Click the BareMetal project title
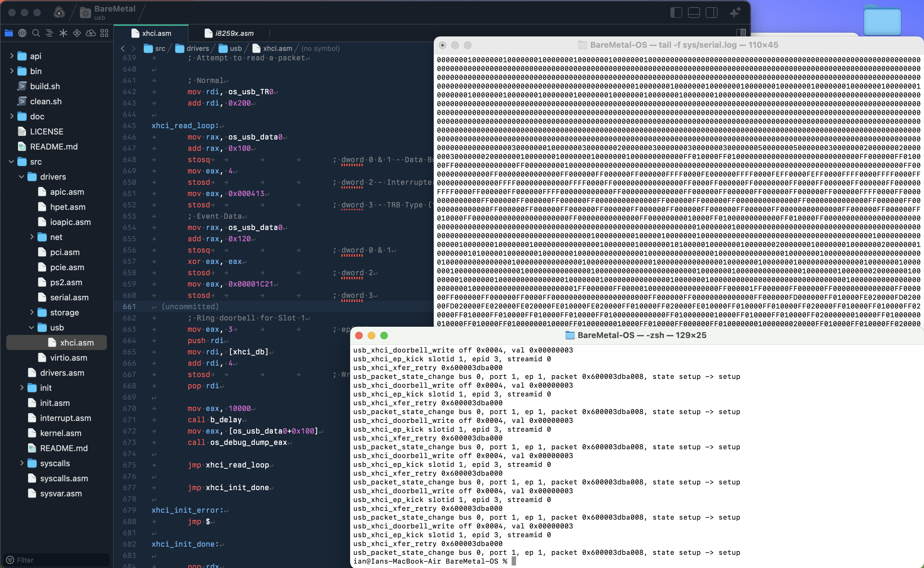Image resolution: width=924 pixels, height=568 pixels. (x=115, y=9)
